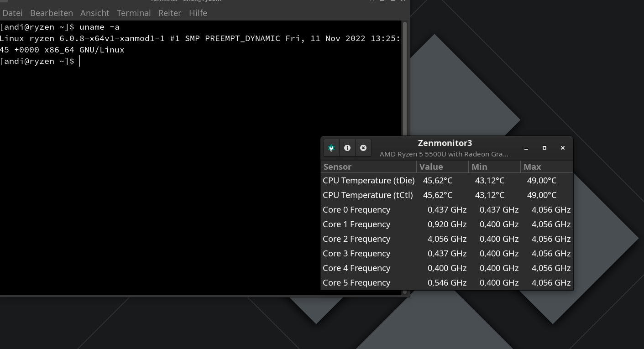Click Core 2 minimum value 0,400 GHz

[x=499, y=239]
